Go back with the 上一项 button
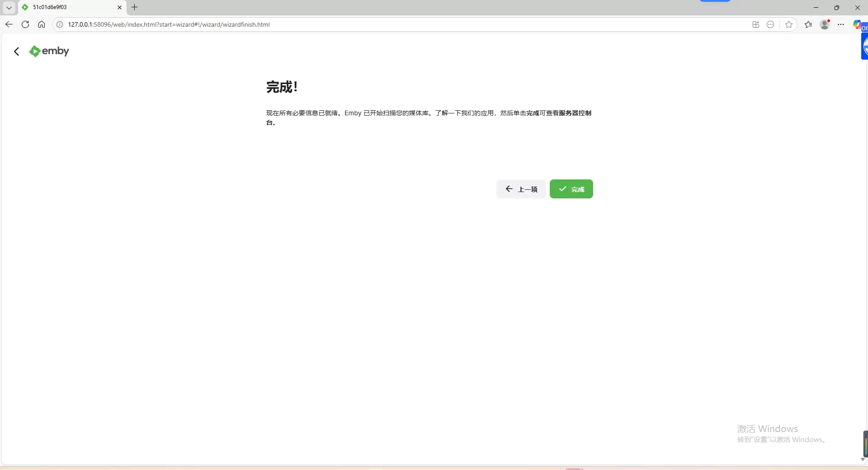 click(521, 189)
